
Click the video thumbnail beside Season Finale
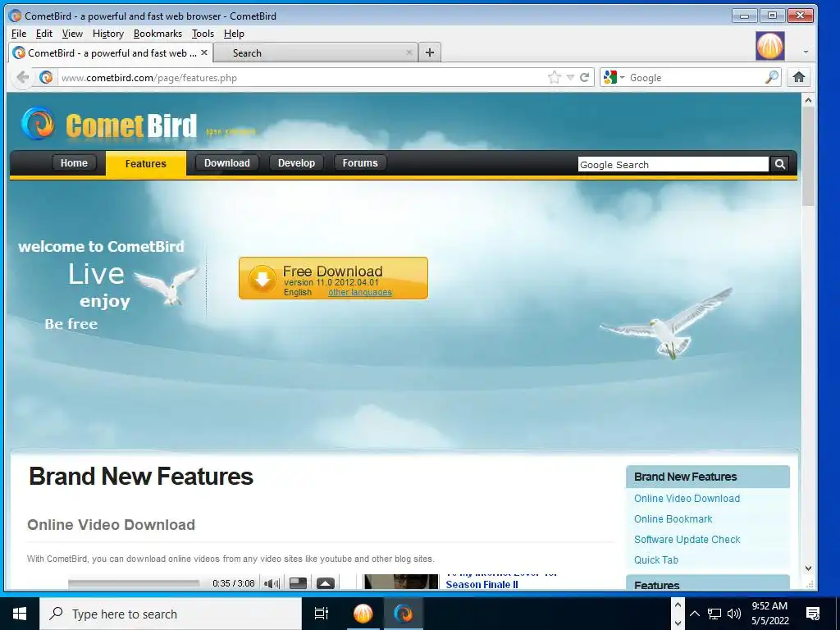[400, 582]
